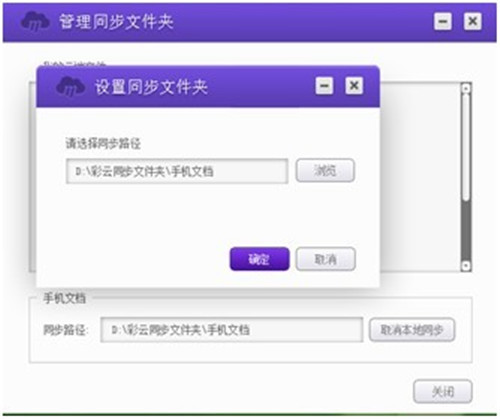Click the 同步路径: label
Viewport: 500px width, 419px height.
tap(66, 330)
